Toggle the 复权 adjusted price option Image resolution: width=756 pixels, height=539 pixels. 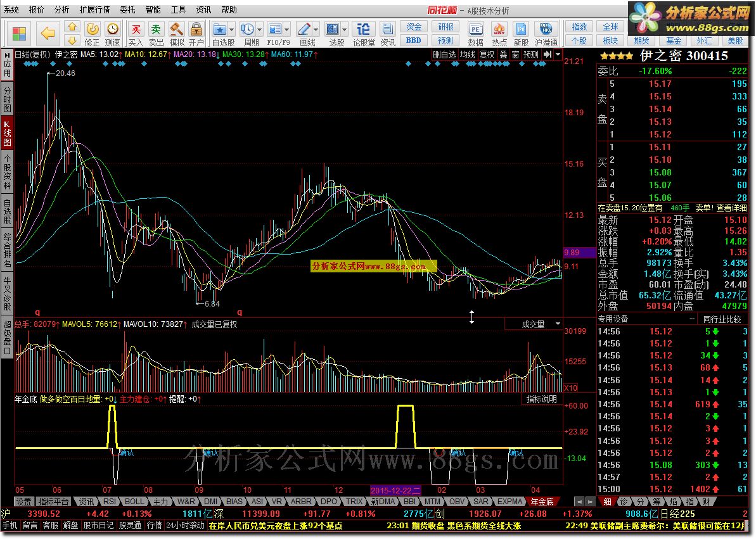(x=487, y=54)
